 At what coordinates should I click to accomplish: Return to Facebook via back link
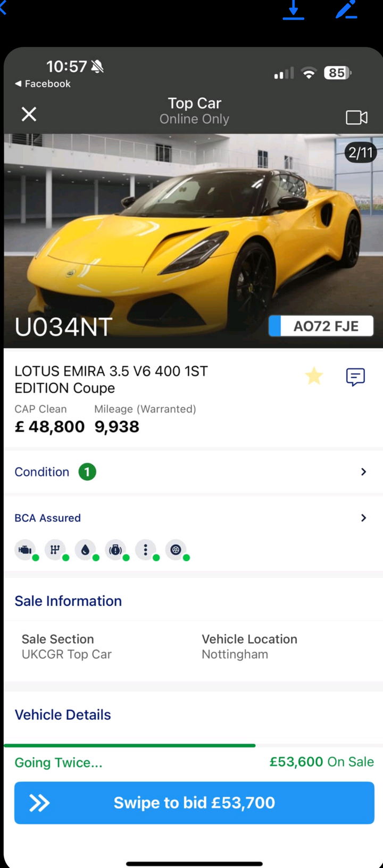coord(43,83)
